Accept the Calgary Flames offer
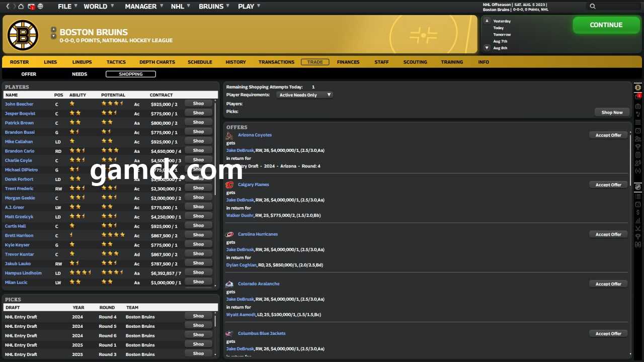The image size is (644, 362). (x=608, y=185)
